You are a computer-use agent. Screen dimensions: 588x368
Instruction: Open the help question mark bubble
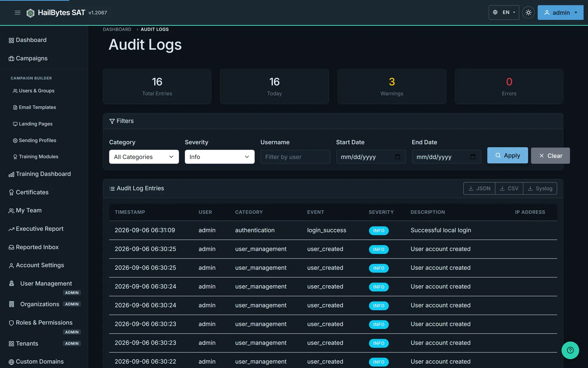[570, 350]
